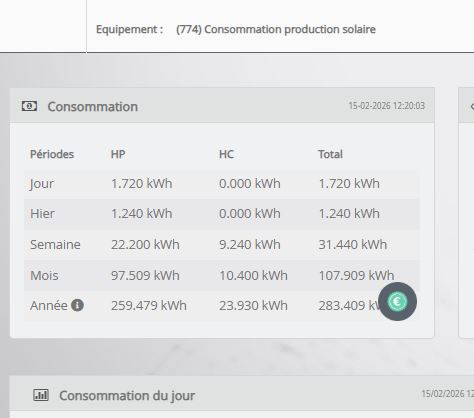Click the Consommation du jour panel title

click(x=127, y=396)
